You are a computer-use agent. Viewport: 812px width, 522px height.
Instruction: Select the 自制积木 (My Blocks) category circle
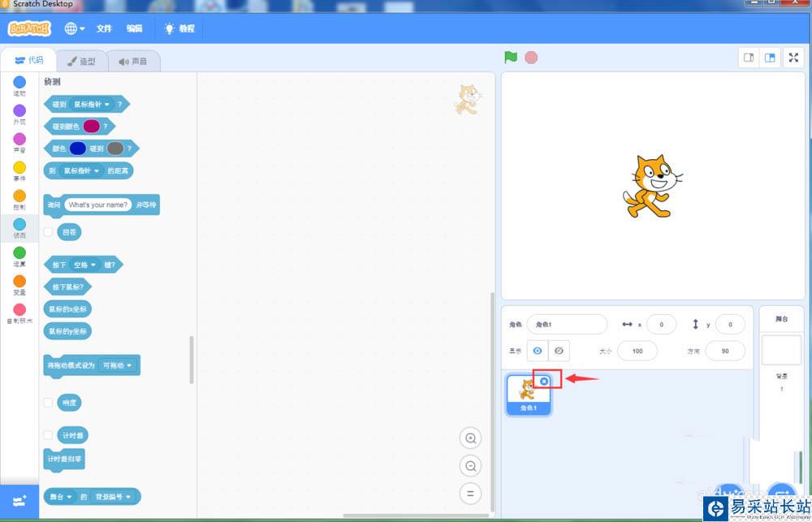click(x=19, y=309)
